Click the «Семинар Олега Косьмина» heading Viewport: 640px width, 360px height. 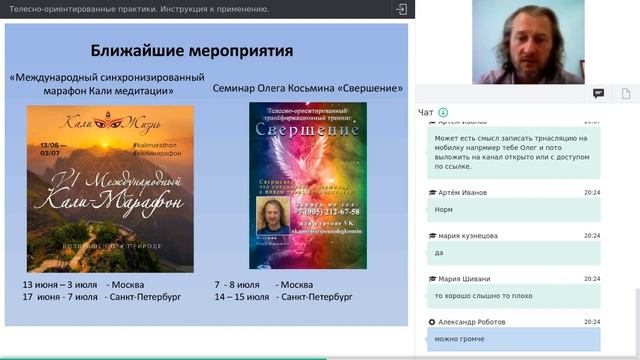click(x=307, y=88)
